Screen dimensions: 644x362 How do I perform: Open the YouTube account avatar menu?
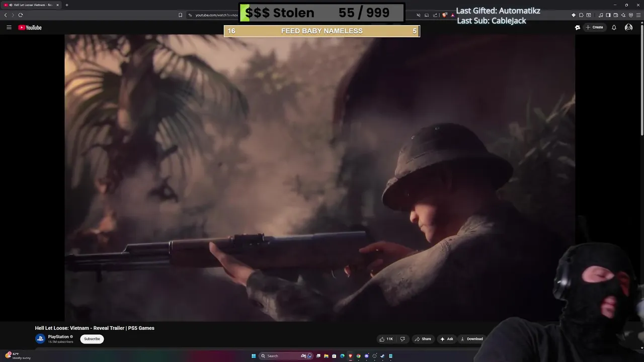(x=628, y=28)
